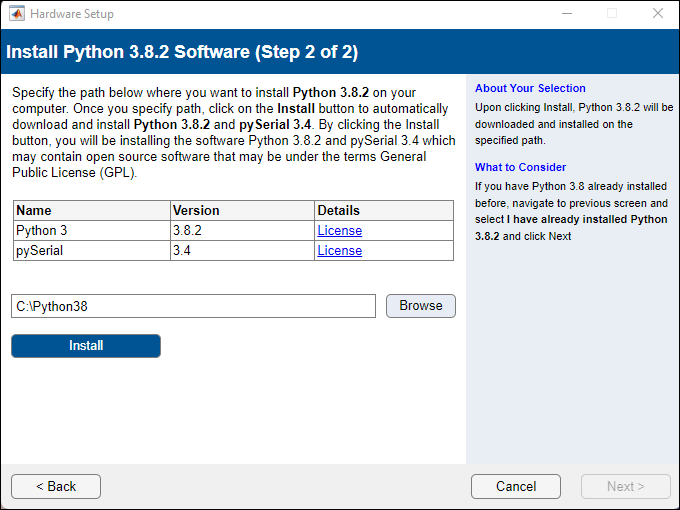
Task: Select the 3.4 version cell
Action: tap(182, 251)
